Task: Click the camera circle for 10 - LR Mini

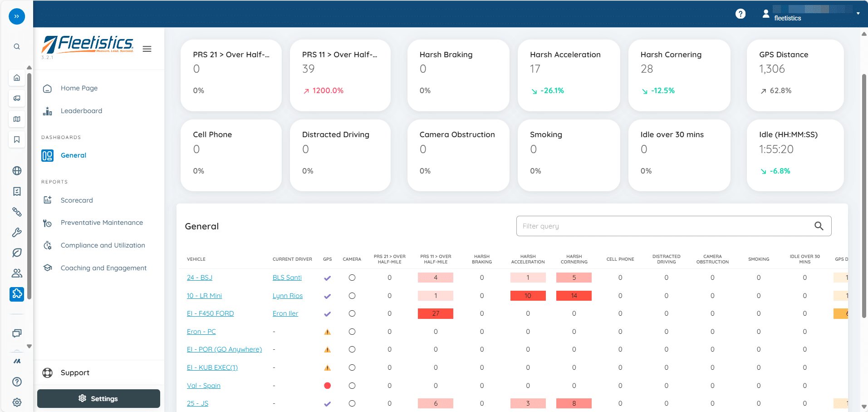Action: [x=352, y=296]
